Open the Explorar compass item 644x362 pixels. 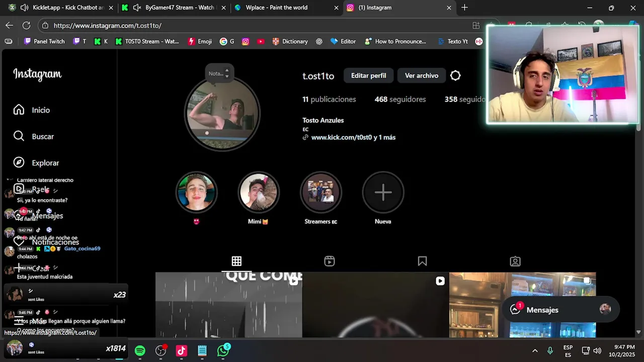[36, 163]
